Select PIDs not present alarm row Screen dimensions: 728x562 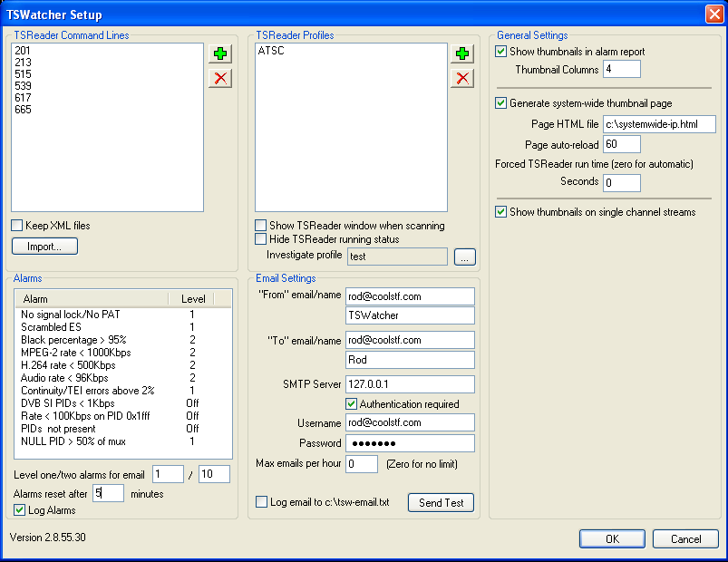pos(123,429)
